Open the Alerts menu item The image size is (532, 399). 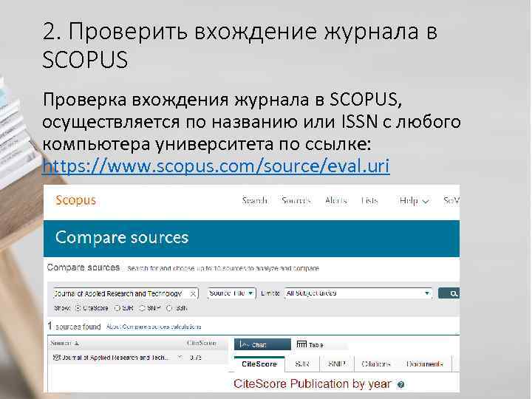[x=336, y=200]
